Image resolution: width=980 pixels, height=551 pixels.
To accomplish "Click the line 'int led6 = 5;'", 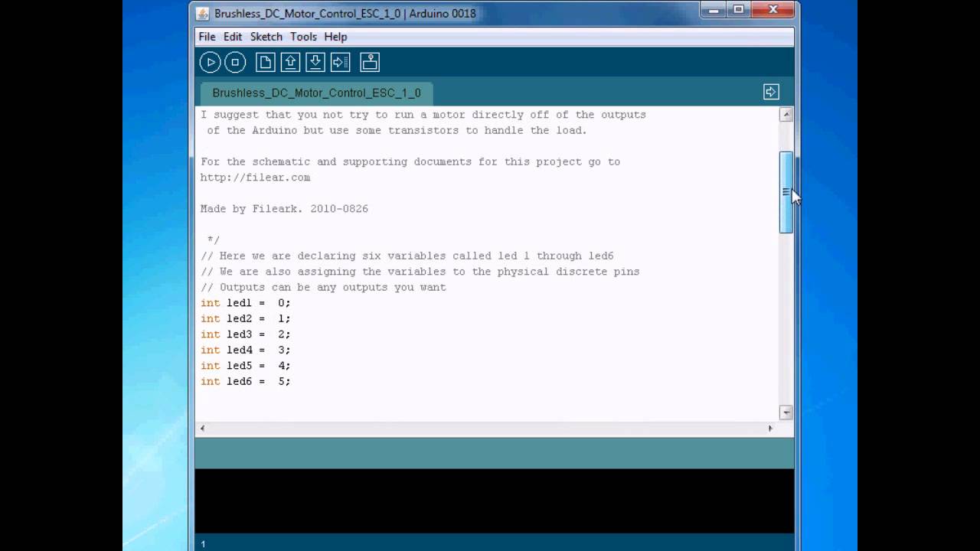I will [246, 382].
